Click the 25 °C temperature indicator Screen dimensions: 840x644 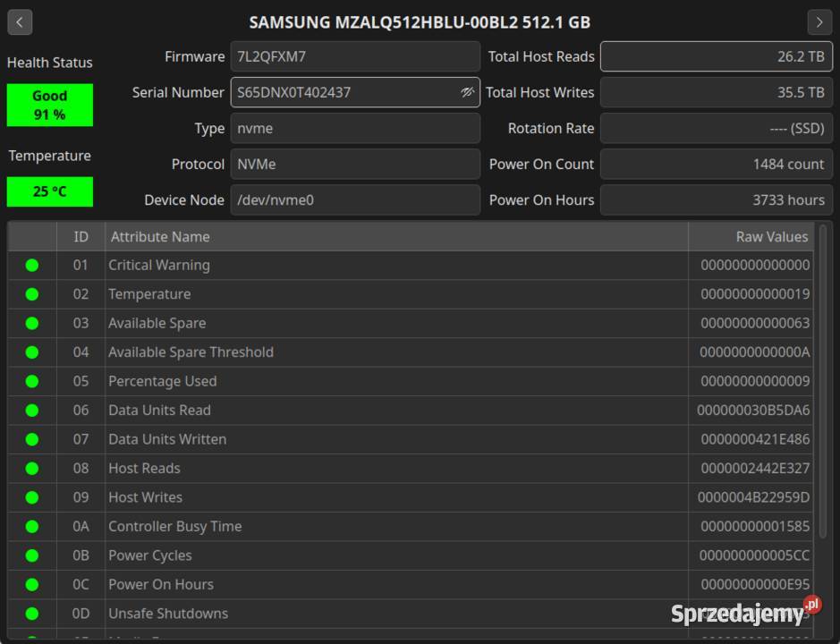tap(50, 191)
